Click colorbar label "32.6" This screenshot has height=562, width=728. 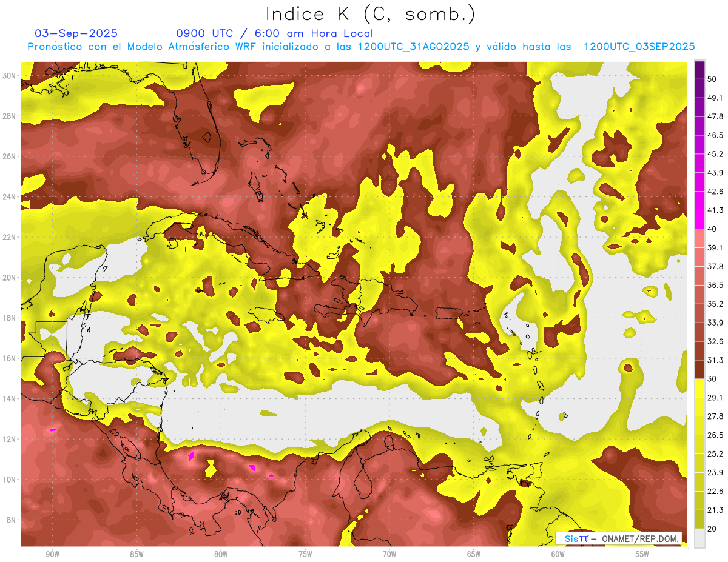[x=715, y=341]
